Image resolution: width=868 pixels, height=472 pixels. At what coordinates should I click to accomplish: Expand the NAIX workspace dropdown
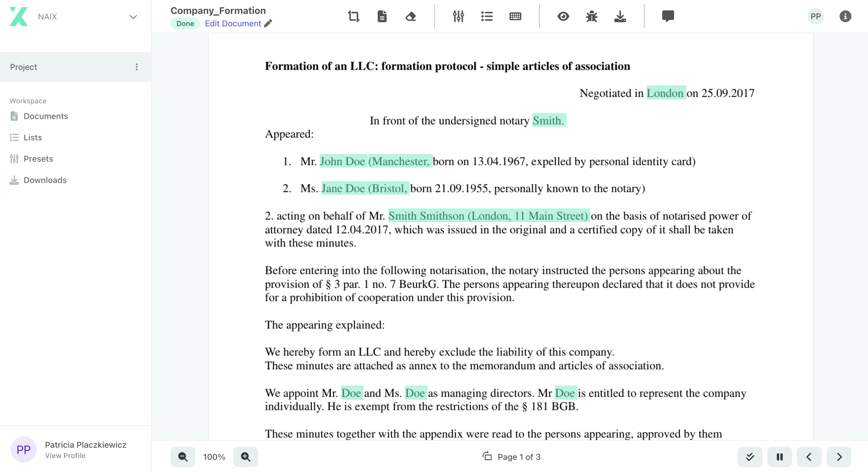(133, 17)
